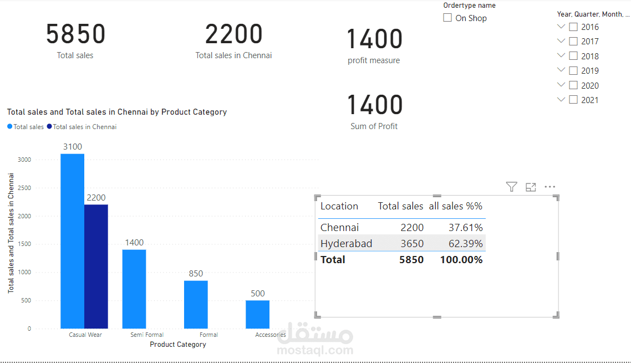The image size is (631, 364).
Task: Open the filter pane for the table visual
Action: pyautogui.click(x=511, y=187)
